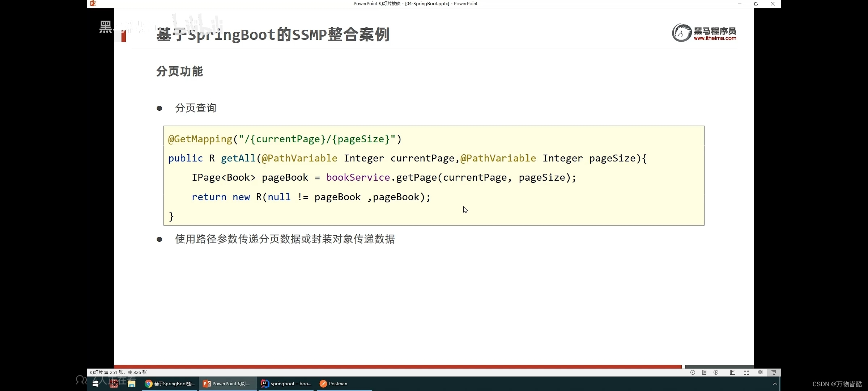The height and width of the screenshot is (391, 868).
Task: Restore down the PowerPoint window
Action: 756,4
